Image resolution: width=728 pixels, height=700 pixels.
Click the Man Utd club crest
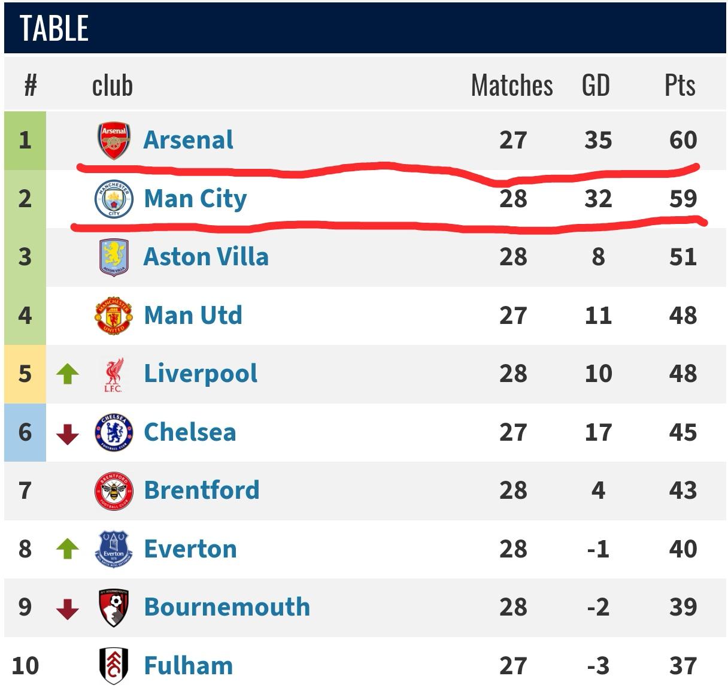(114, 316)
